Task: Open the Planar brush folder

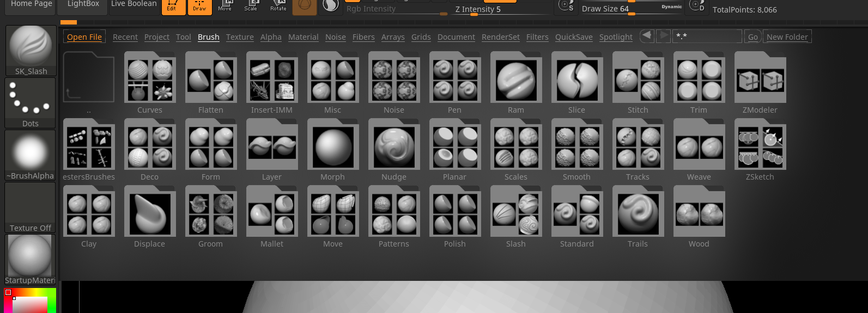Action: (455, 145)
